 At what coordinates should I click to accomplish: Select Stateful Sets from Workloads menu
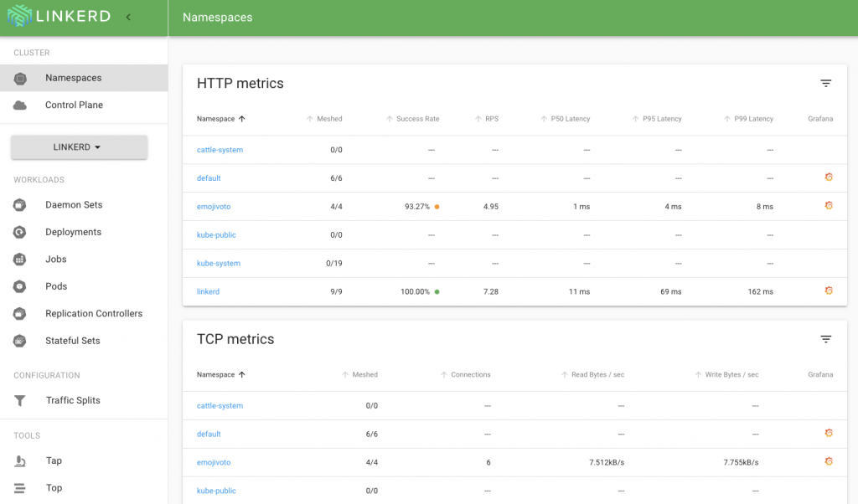point(20,341)
